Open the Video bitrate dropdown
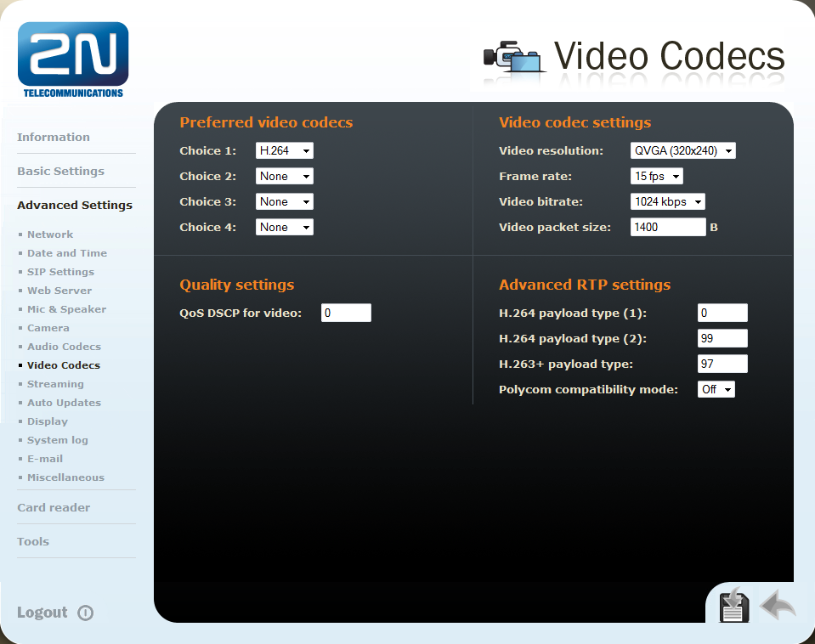Image resolution: width=815 pixels, height=644 pixels. (x=667, y=202)
